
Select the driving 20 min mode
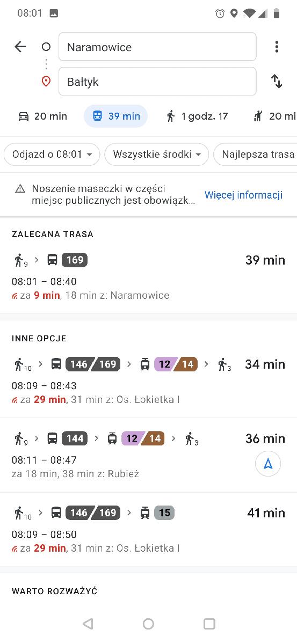click(x=42, y=116)
